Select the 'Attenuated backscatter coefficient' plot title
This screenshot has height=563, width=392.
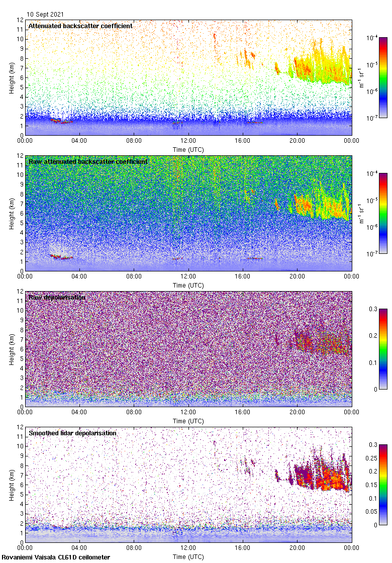tap(80, 26)
